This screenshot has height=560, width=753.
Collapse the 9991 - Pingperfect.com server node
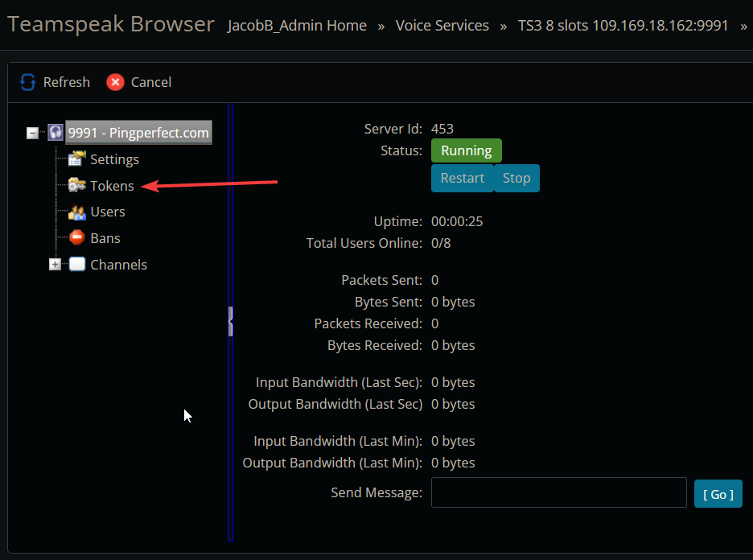pos(32,133)
